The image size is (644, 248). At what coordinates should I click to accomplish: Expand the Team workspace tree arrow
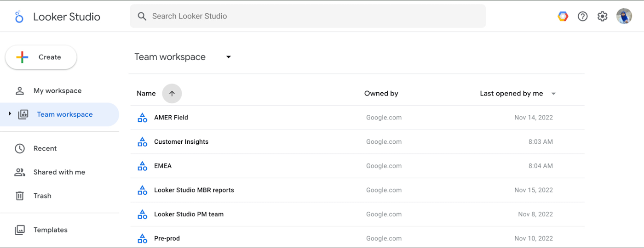(x=10, y=114)
